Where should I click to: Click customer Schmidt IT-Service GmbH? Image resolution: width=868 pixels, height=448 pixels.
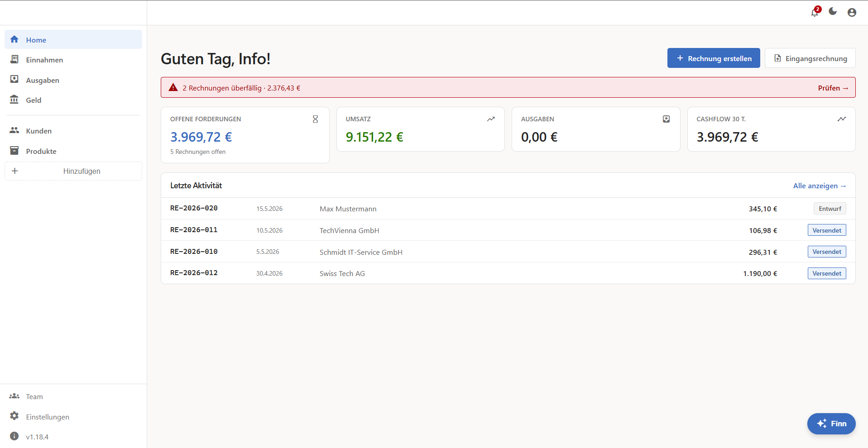(x=361, y=252)
